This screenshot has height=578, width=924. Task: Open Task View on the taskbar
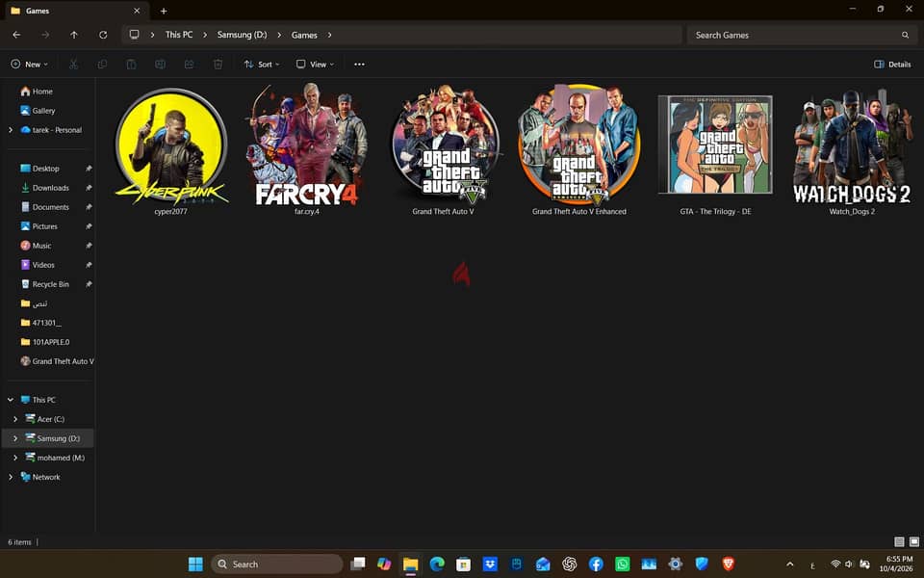click(358, 564)
